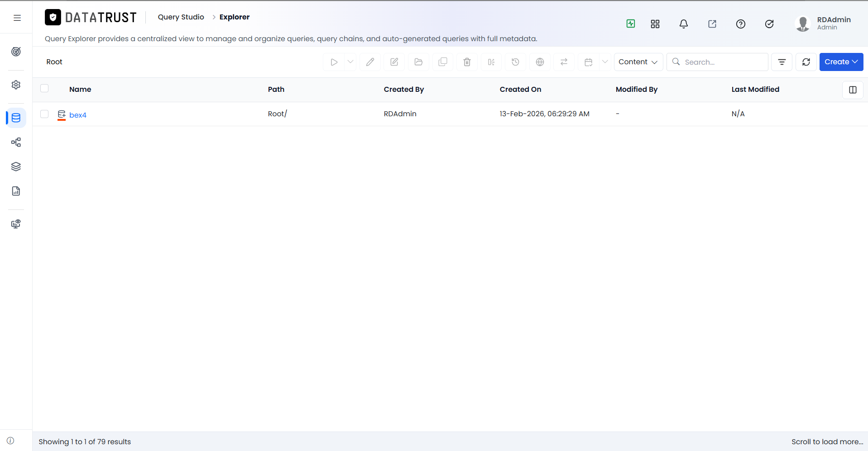Open the bex4 query link
868x451 pixels.
(78, 115)
